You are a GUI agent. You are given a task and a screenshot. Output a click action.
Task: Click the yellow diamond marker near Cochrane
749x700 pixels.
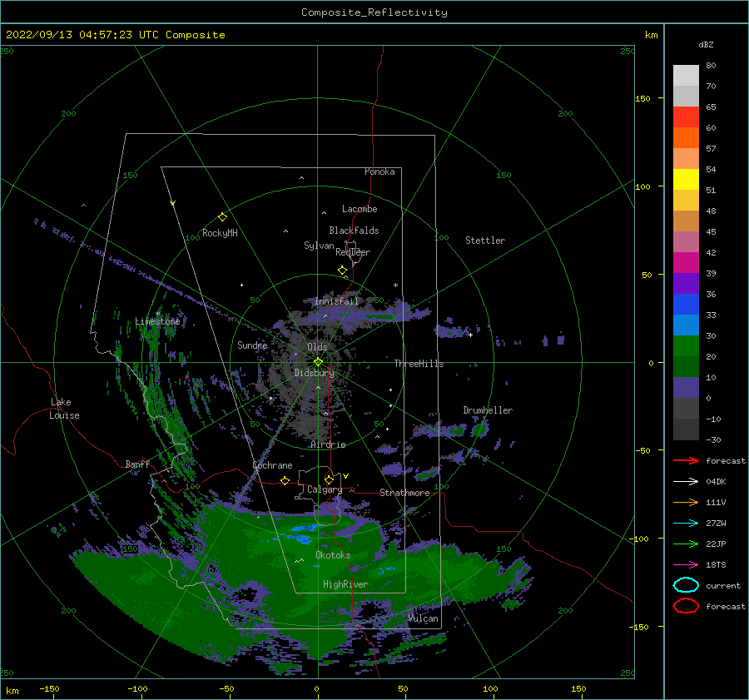coord(285,480)
